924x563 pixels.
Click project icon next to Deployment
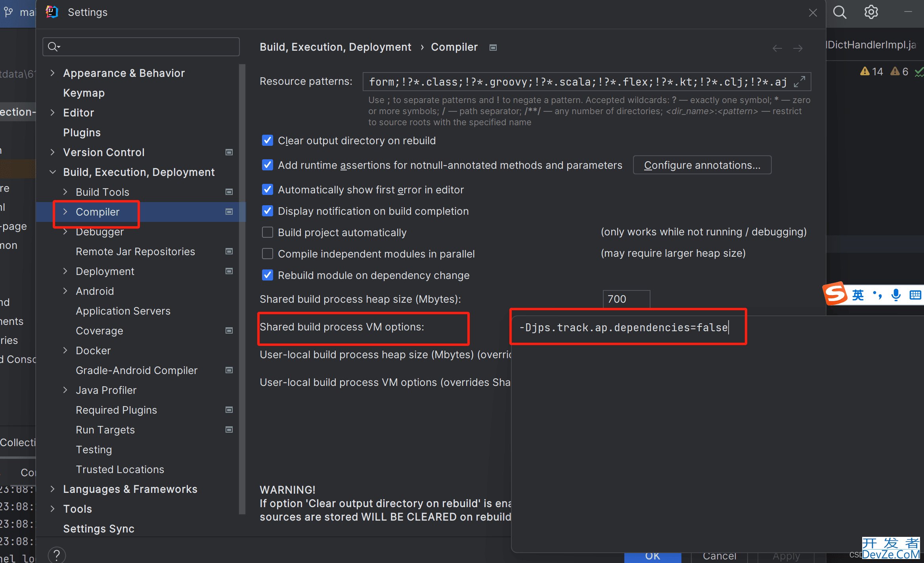pos(229,271)
